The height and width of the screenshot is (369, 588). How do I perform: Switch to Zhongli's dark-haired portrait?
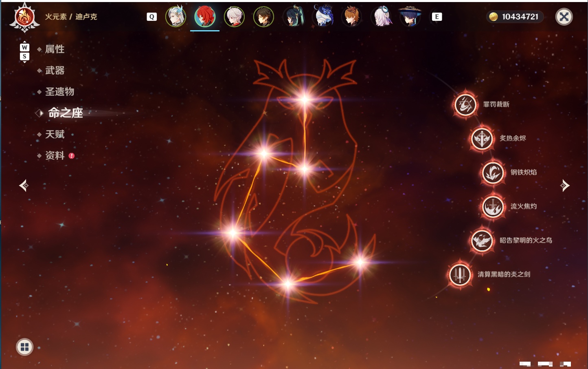pyautogui.click(x=263, y=17)
